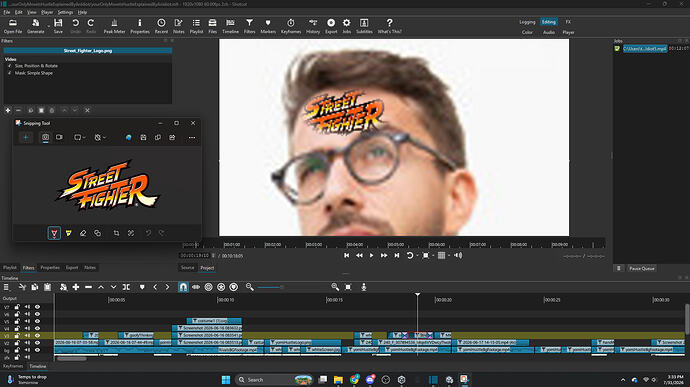Remove the selected filter with minus button
The image size is (690, 387).
[18, 111]
